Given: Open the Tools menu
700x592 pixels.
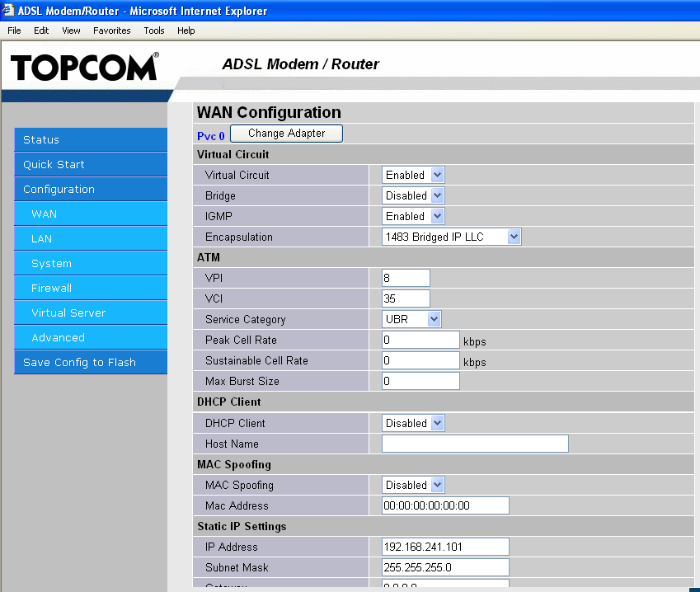Looking at the screenshot, I should [x=154, y=31].
